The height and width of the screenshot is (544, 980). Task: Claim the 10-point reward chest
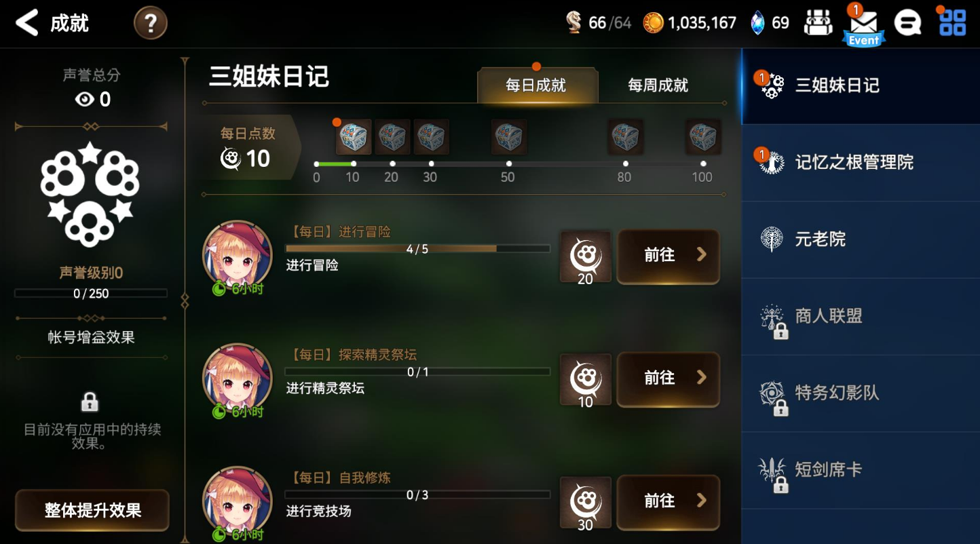coord(354,137)
